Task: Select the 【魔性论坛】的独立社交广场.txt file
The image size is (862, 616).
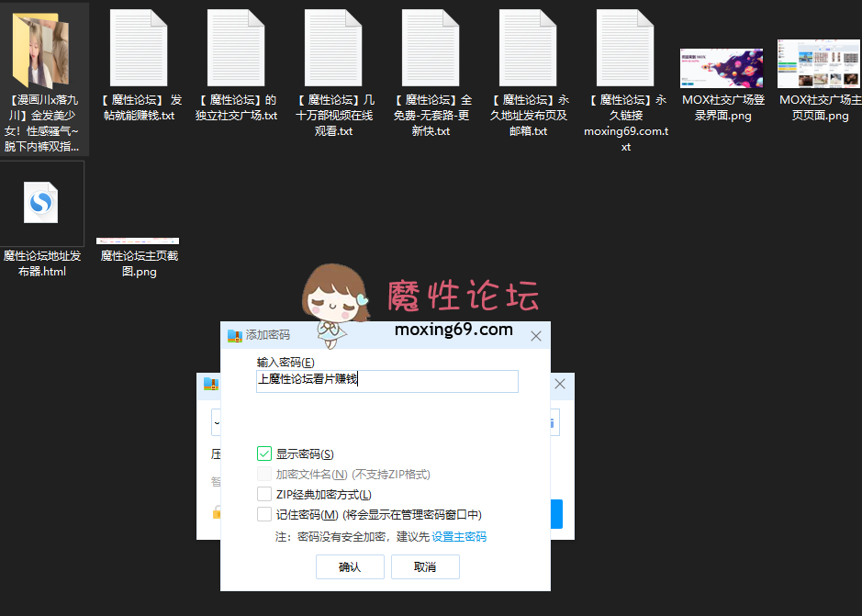Action: point(236,48)
